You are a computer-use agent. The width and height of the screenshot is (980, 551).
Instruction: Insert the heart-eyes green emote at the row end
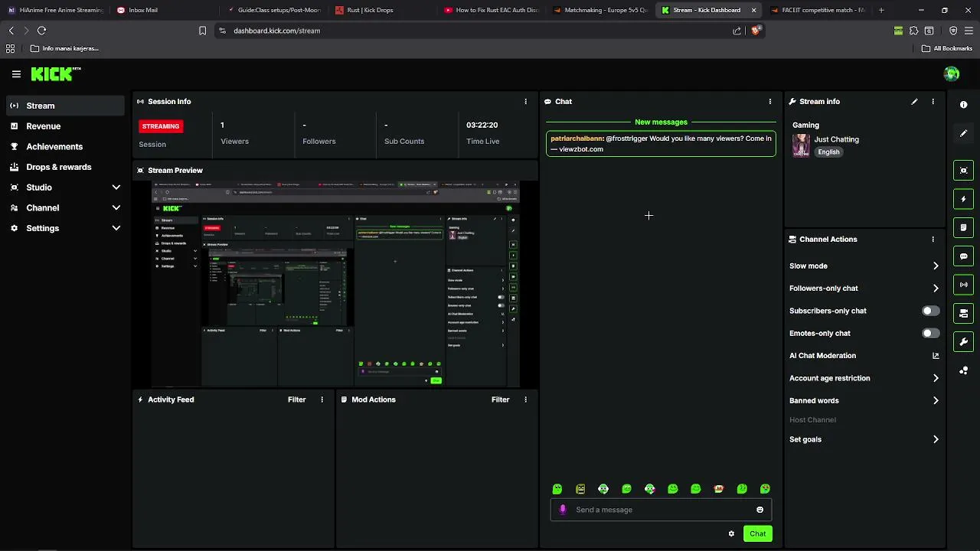[765, 489]
